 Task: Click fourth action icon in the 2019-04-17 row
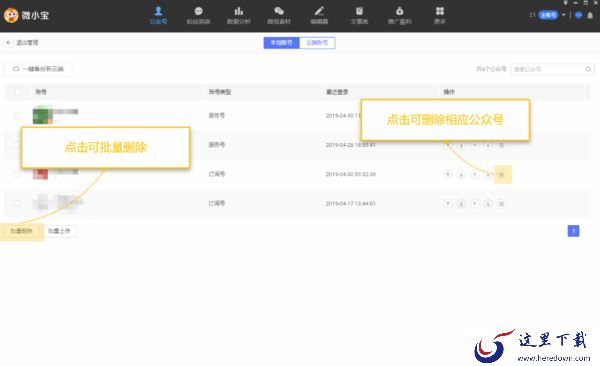488,203
